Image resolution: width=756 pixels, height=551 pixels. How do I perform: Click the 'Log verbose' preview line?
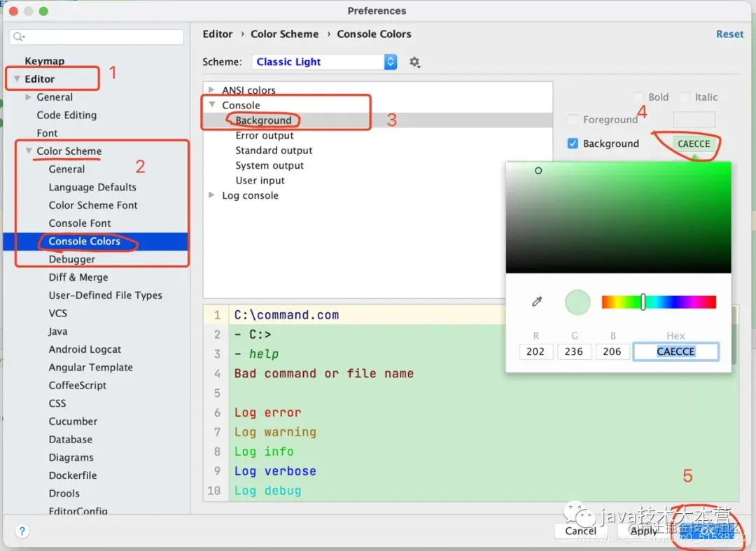(x=275, y=471)
